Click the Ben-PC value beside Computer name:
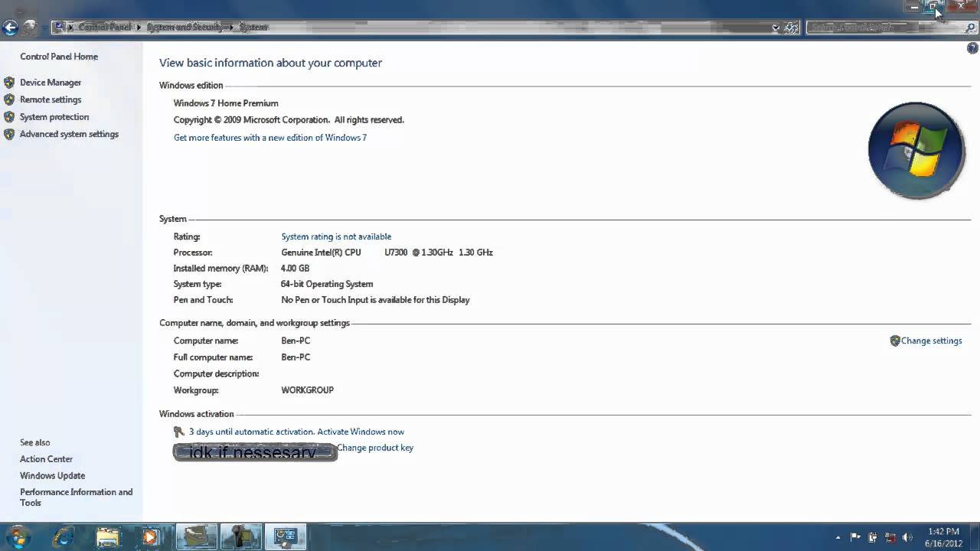980x551 pixels. [x=296, y=341]
